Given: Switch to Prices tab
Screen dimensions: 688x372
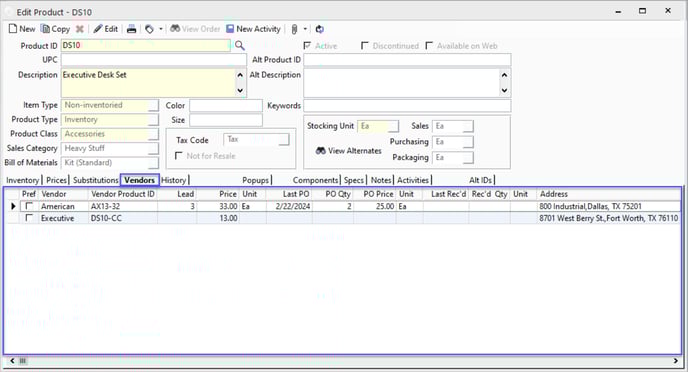Looking at the screenshot, I should point(56,180).
